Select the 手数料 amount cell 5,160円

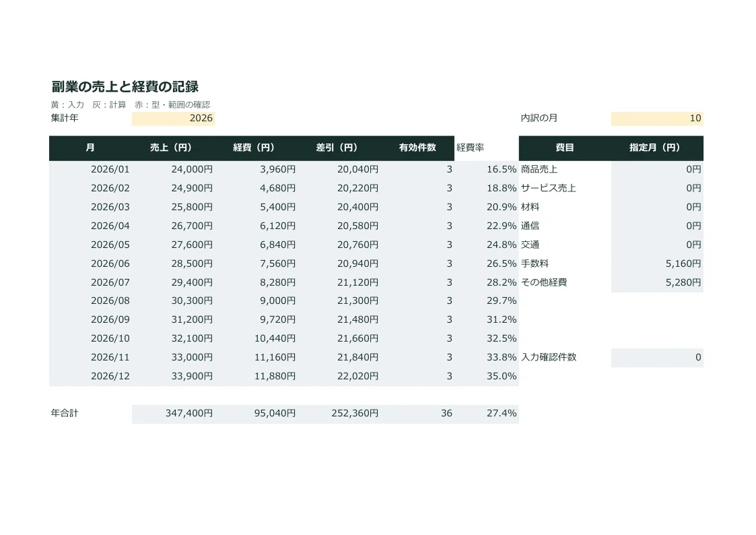(657, 264)
